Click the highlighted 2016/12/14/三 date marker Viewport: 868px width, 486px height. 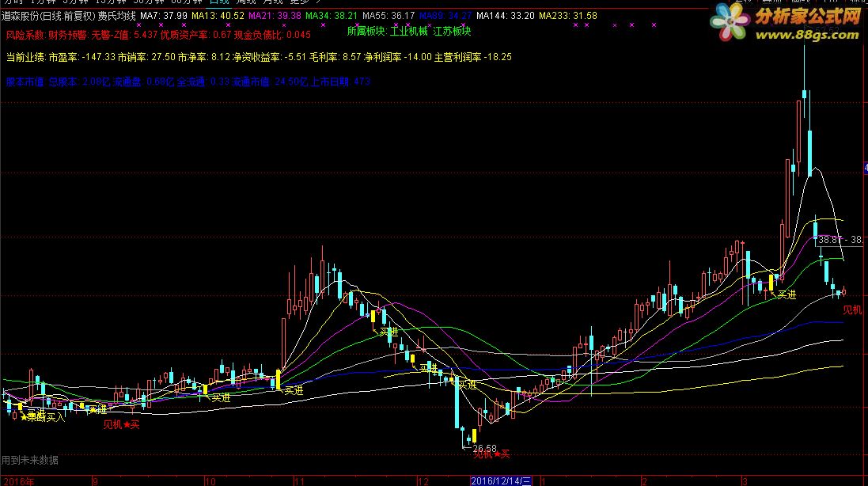coord(500,481)
